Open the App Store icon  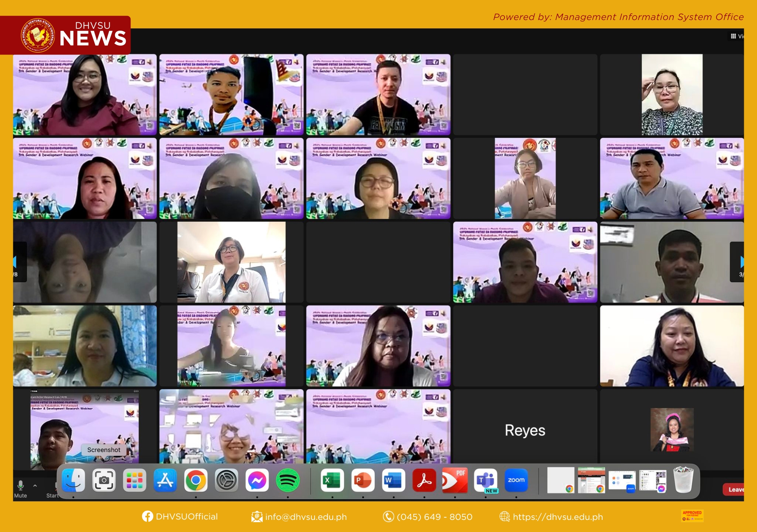click(x=165, y=480)
